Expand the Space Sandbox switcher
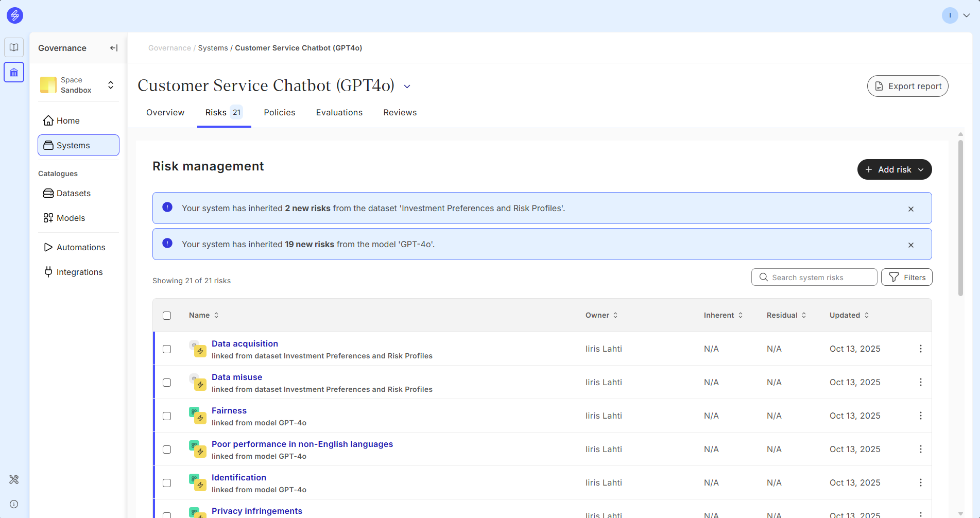Viewport: 980px width, 518px height. tap(110, 85)
